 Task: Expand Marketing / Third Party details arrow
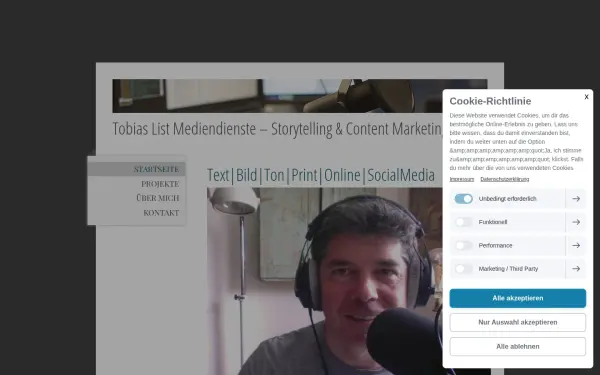(576, 269)
